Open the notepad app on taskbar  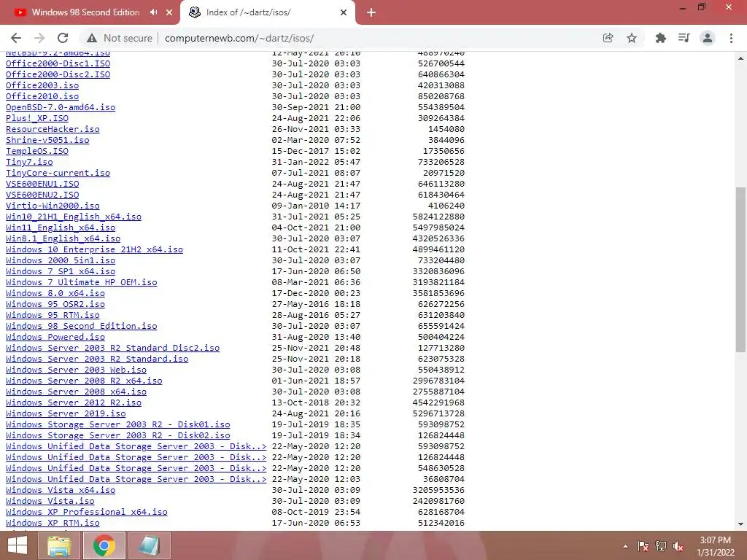pos(149,545)
